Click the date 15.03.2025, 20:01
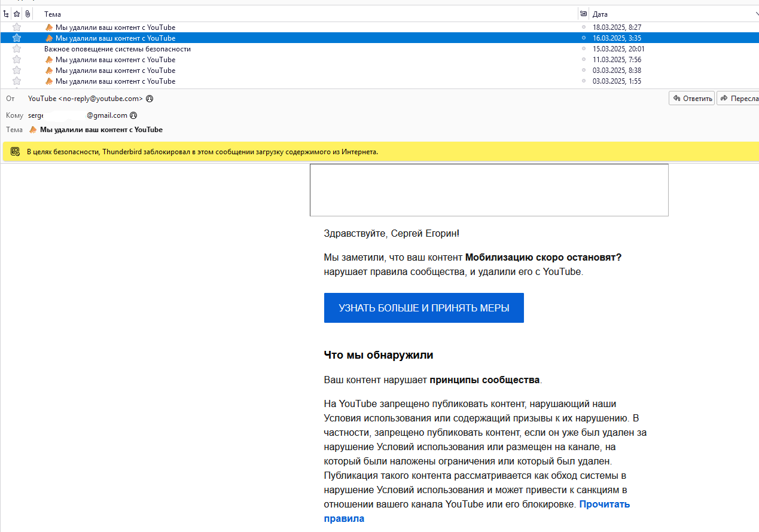The image size is (759, 532). coord(618,49)
